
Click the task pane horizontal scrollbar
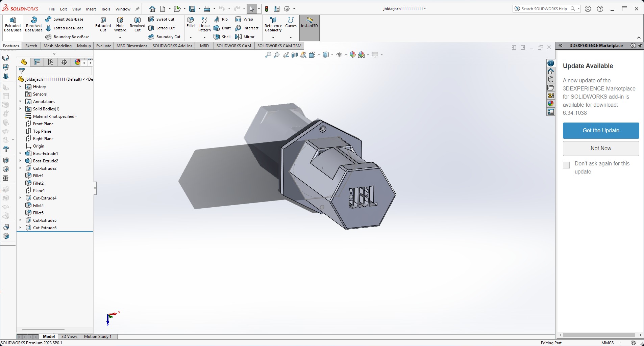pos(599,335)
